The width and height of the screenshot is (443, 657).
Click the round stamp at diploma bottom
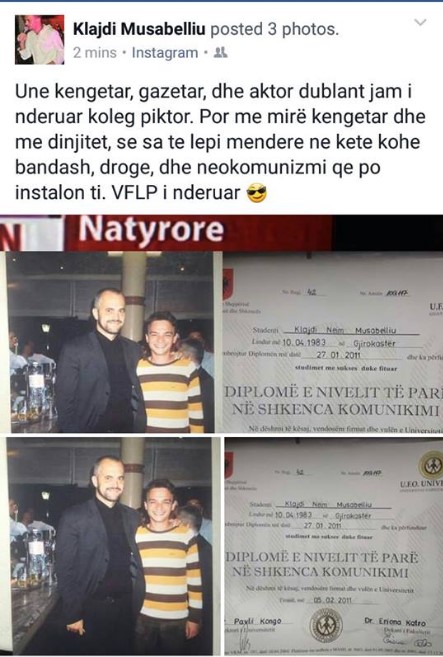tap(326, 625)
